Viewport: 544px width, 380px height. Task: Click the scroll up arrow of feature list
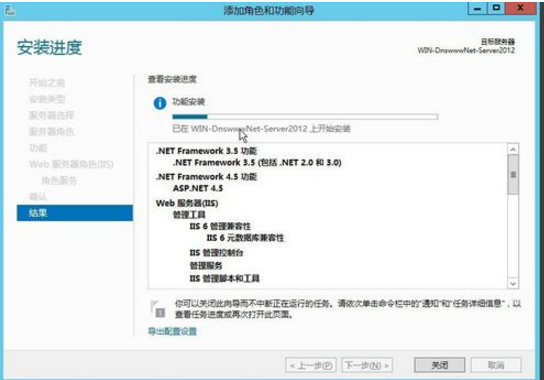click(x=513, y=150)
